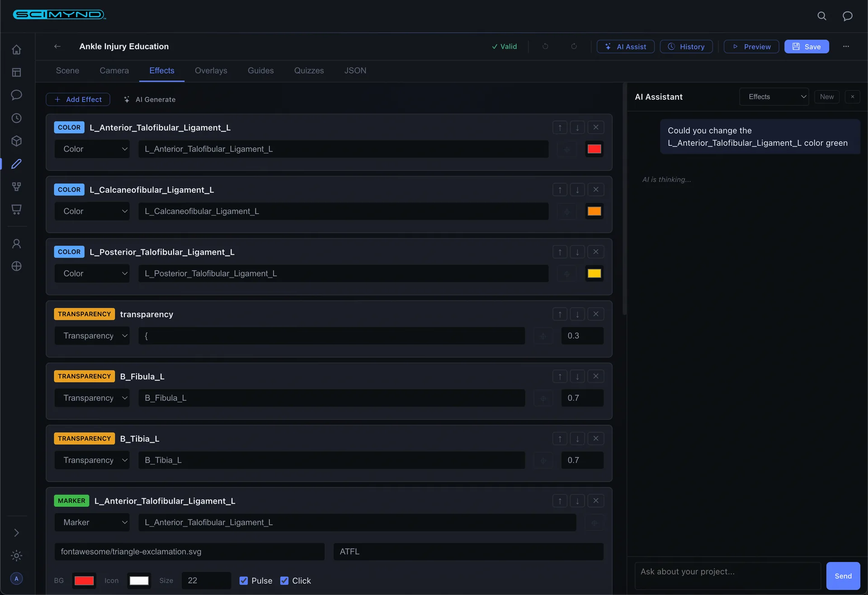
Task: Open the Effects dropdown in AI Assistant
Action: click(774, 97)
